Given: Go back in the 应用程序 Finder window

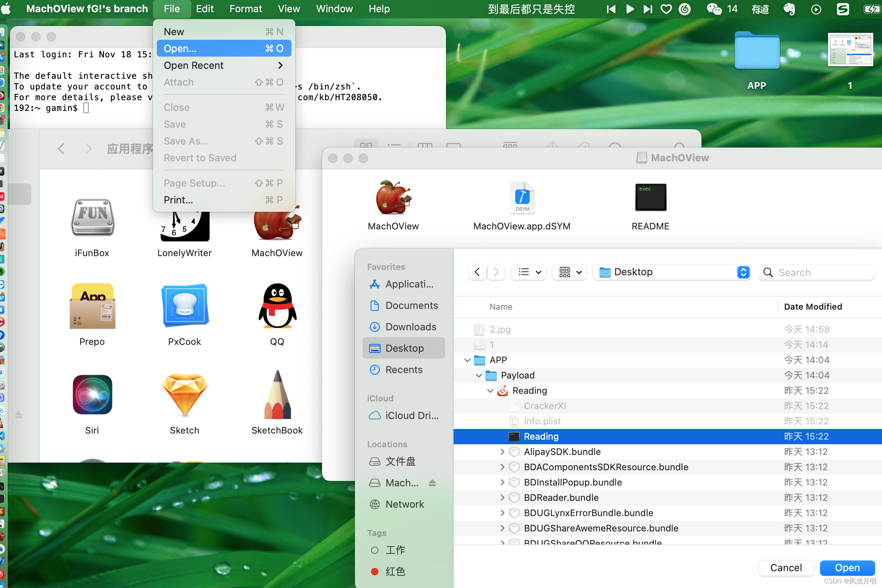Looking at the screenshot, I should (x=61, y=148).
